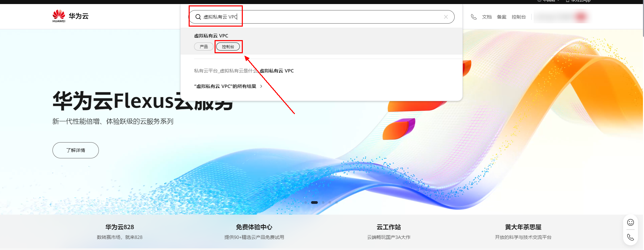Select the 虚拟私有云 VPC suggestion heading
Image resolution: width=644 pixels, height=250 pixels.
pyautogui.click(x=211, y=36)
